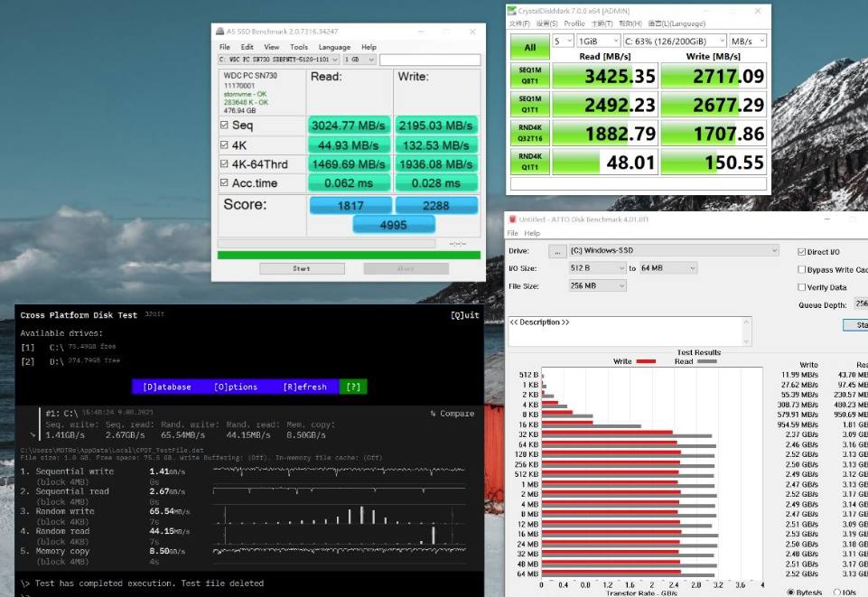Click the Compare link in Cross Platform Disk Test
The height and width of the screenshot is (597, 868).
pos(453,414)
